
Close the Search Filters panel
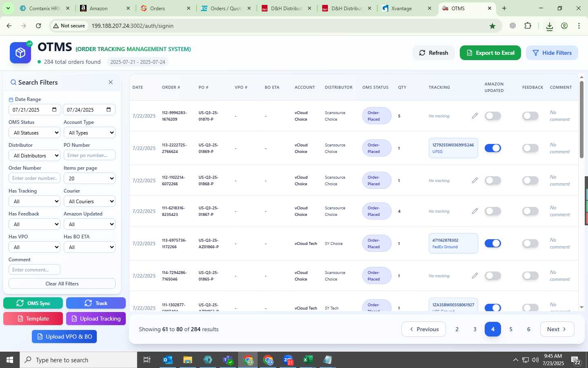coord(111,82)
